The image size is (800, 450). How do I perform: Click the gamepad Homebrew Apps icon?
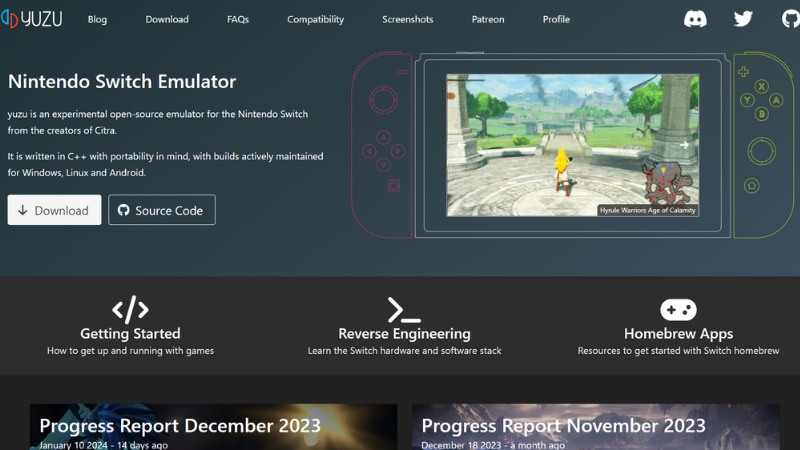click(678, 310)
